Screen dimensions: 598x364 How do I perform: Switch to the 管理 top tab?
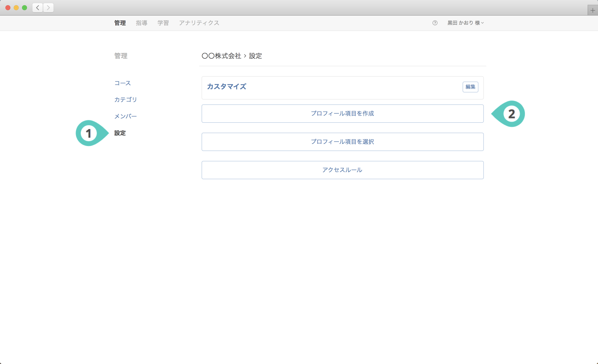point(120,23)
